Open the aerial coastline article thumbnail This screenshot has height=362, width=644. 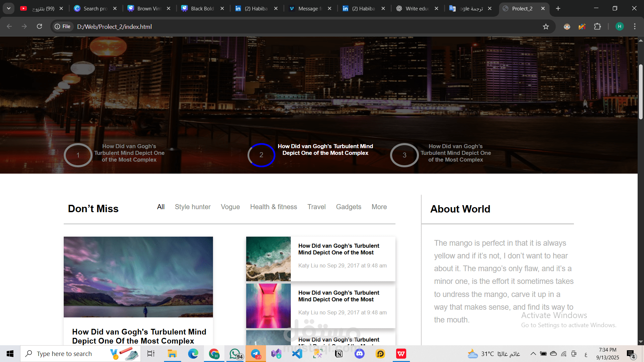(x=268, y=259)
